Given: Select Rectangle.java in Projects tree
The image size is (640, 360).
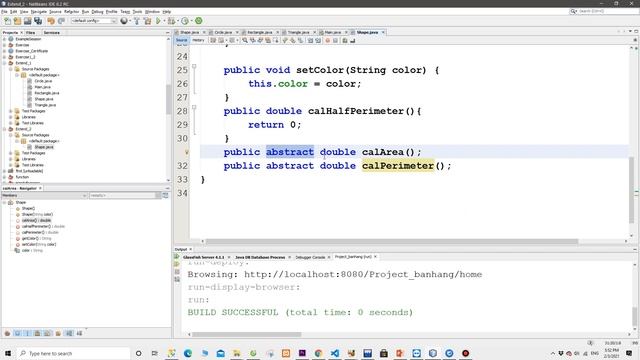Looking at the screenshot, I should coord(47,93).
